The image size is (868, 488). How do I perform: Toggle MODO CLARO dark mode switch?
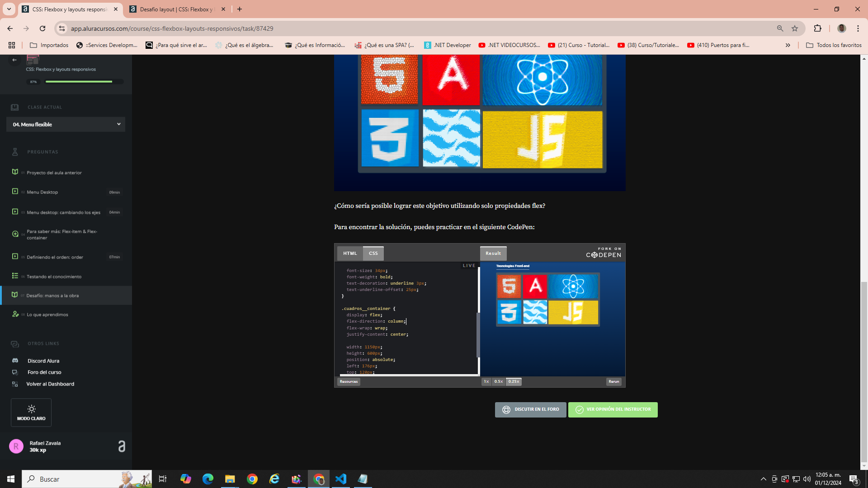coord(31,412)
